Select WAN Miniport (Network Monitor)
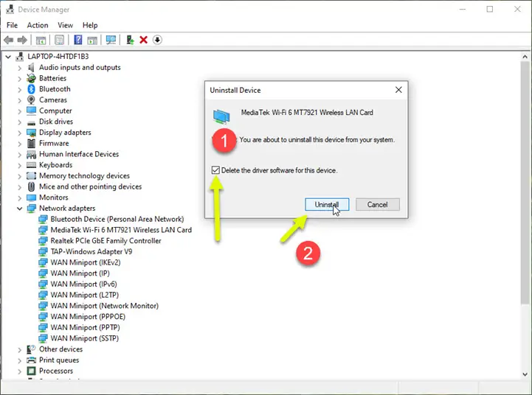 coord(105,306)
